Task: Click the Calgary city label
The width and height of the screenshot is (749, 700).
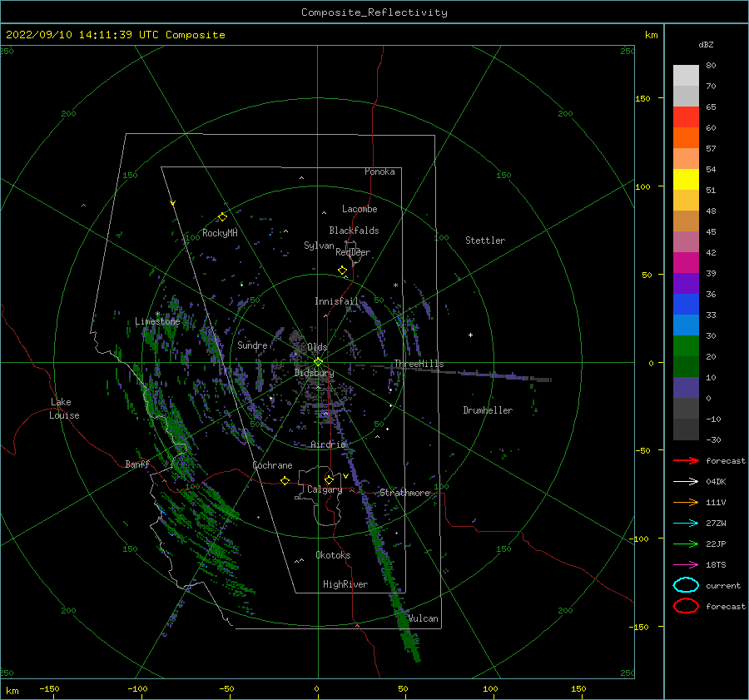Action: [325, 489]
